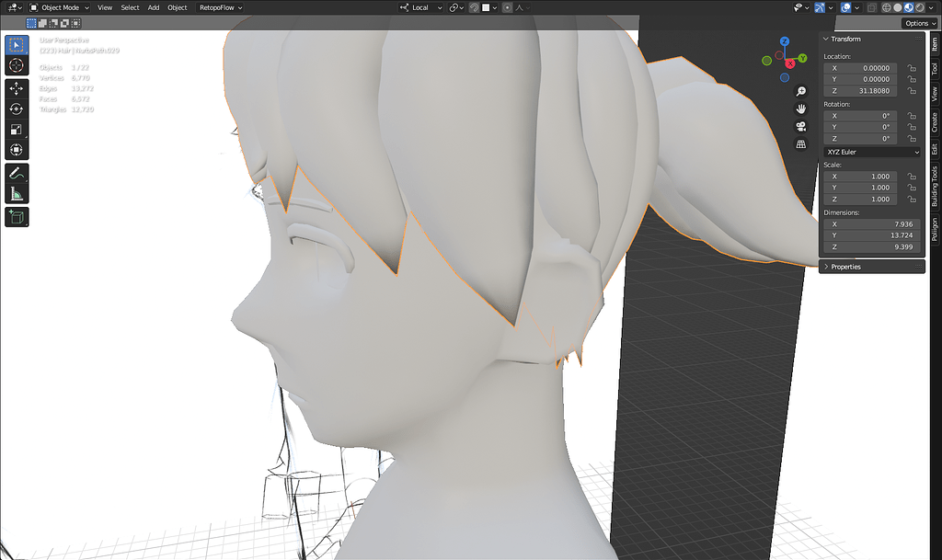Toggle viewport gizmos visibility
The image size is (942, 560).
[820, 7]
